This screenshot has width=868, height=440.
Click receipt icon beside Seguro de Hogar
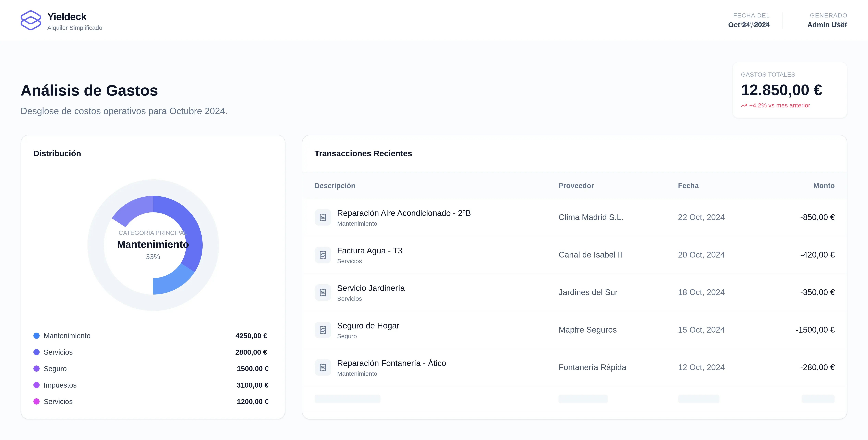(x=323, y=330)
